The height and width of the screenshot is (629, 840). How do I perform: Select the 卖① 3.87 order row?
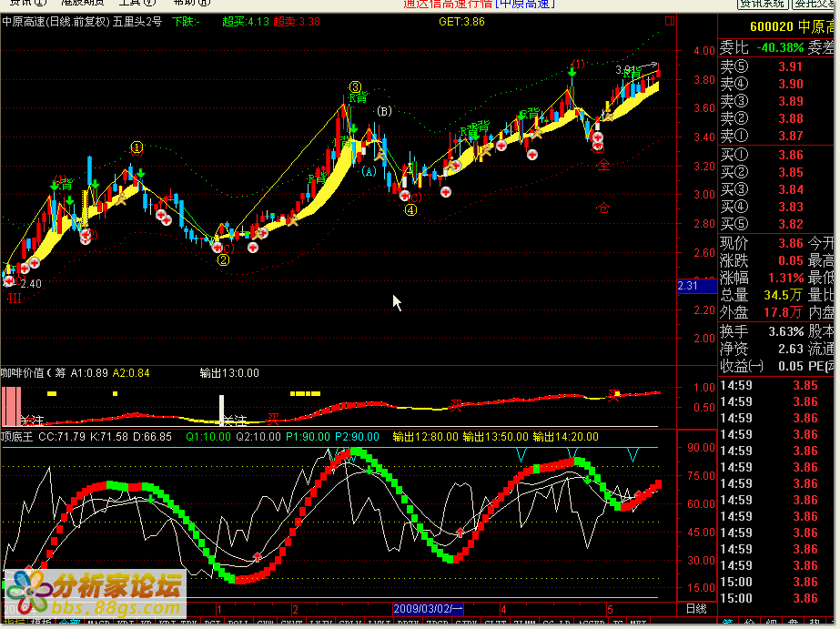777,136
